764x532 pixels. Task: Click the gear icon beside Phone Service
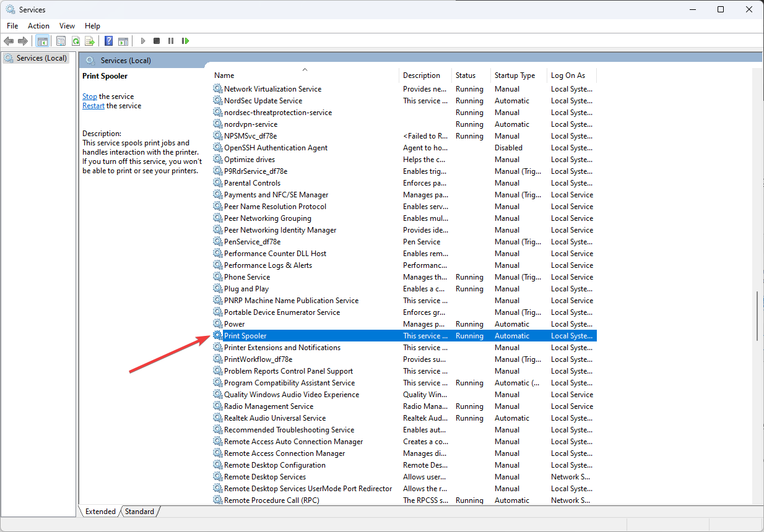218,277
